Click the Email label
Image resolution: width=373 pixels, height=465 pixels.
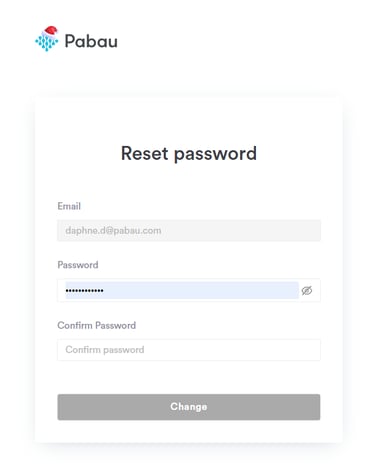click(x=69, y=206)
